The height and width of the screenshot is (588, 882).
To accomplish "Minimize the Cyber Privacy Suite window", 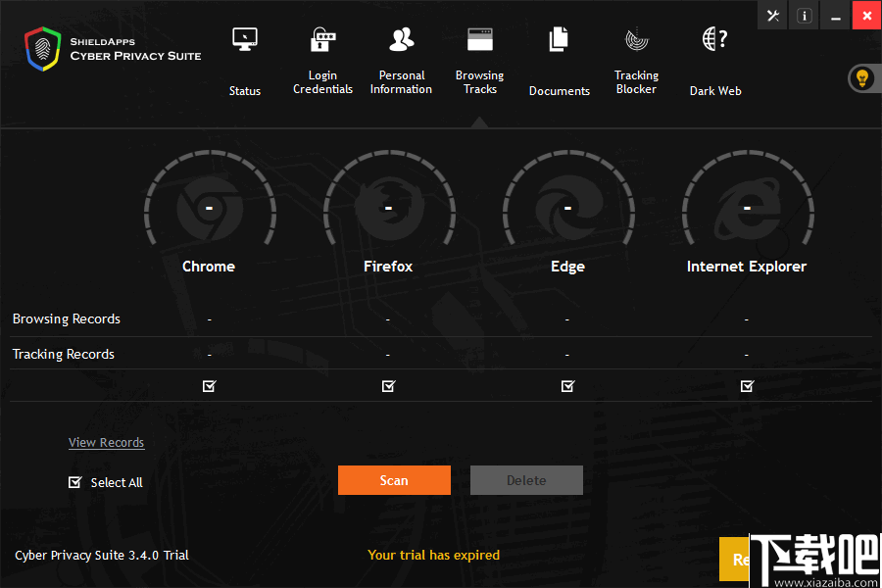I will click(836, 16).
